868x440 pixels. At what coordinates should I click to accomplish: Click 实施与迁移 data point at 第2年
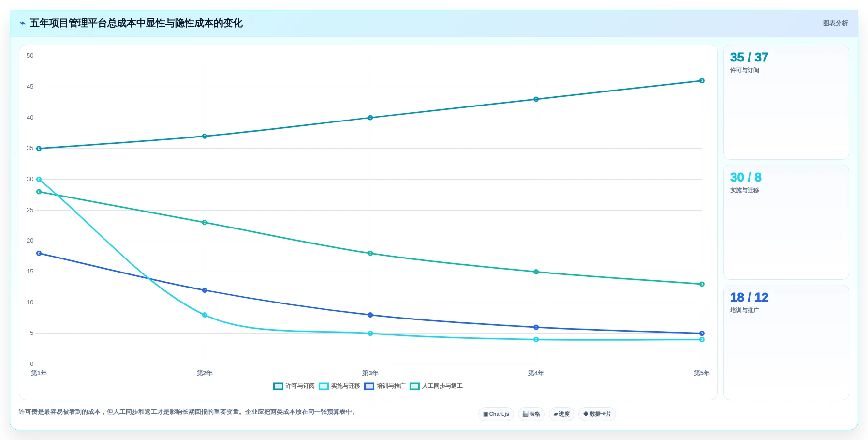[205, 315]
